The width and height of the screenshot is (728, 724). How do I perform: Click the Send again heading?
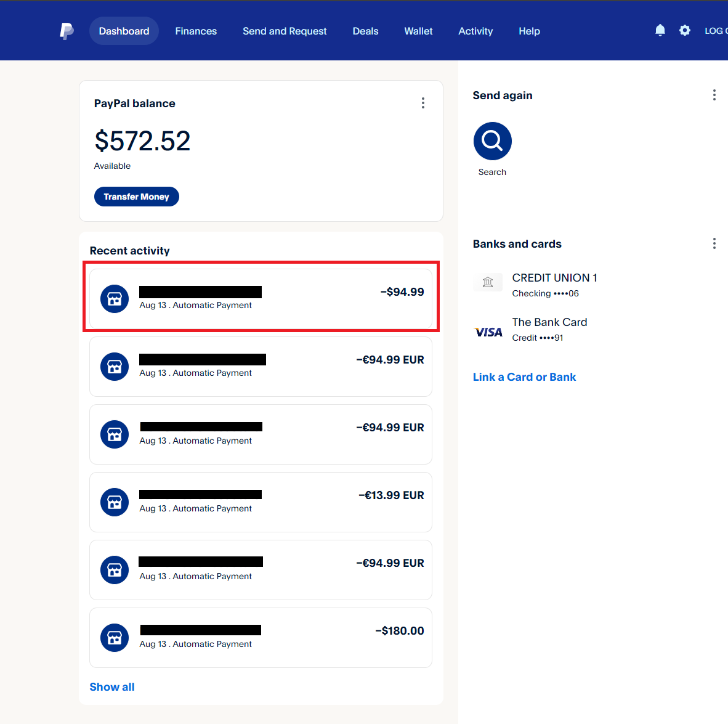click(503, 96)
